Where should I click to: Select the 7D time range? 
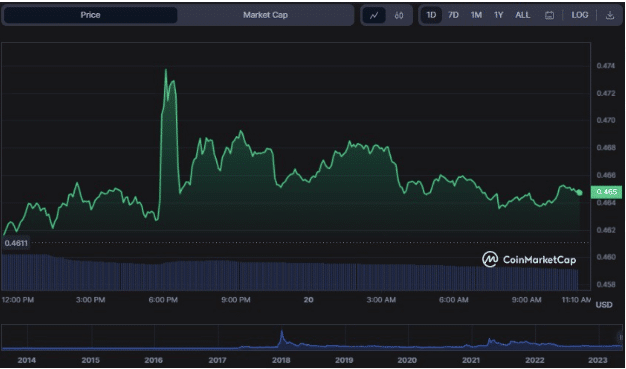coord(453,15)
